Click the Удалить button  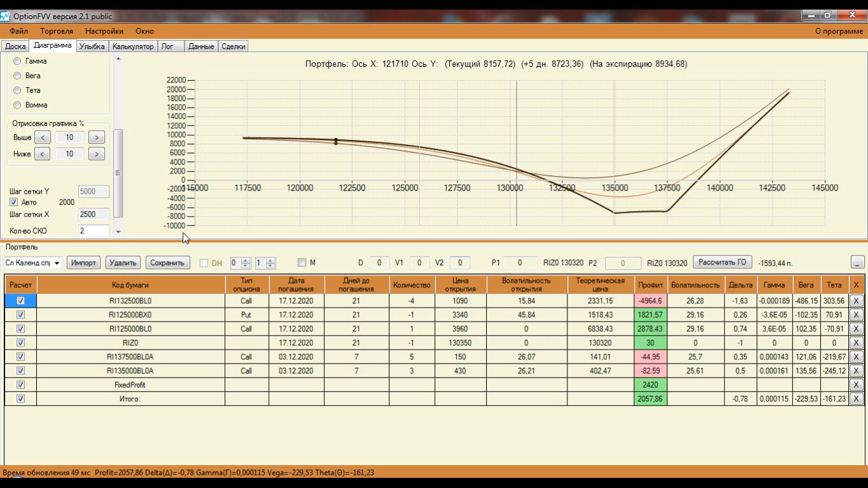point(123,262)
